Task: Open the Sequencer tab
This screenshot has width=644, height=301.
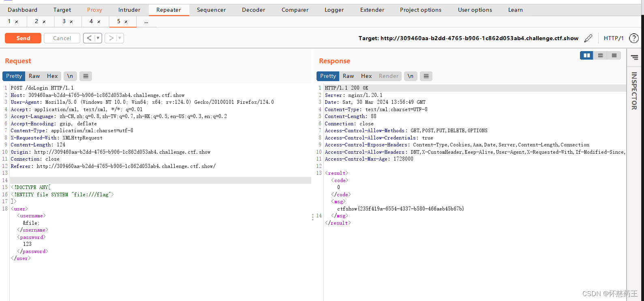Action: (x=211, y=10)
